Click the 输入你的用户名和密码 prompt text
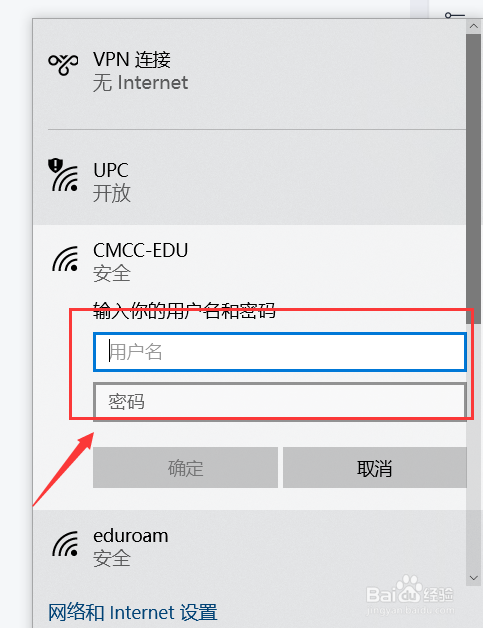The width and height of the screenshot is (483, 628). (x=184, y=310)
